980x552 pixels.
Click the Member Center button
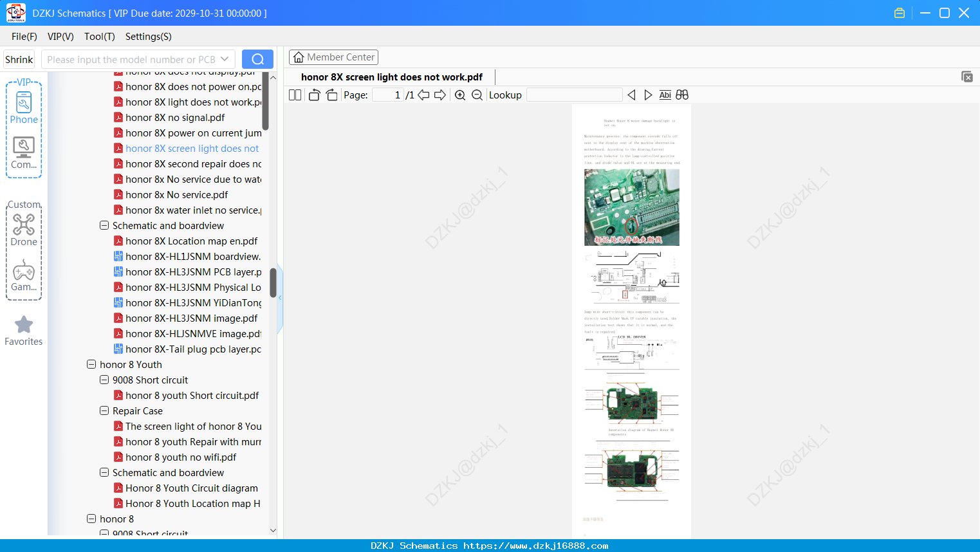point(333,57)
